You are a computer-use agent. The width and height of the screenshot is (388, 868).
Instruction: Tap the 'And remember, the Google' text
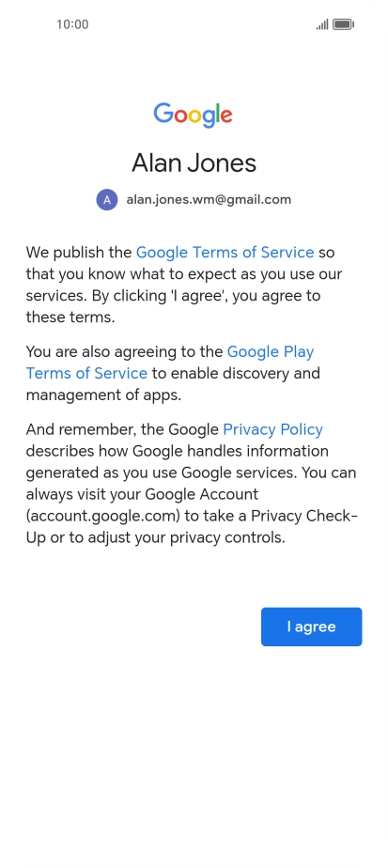click(122, 429)
